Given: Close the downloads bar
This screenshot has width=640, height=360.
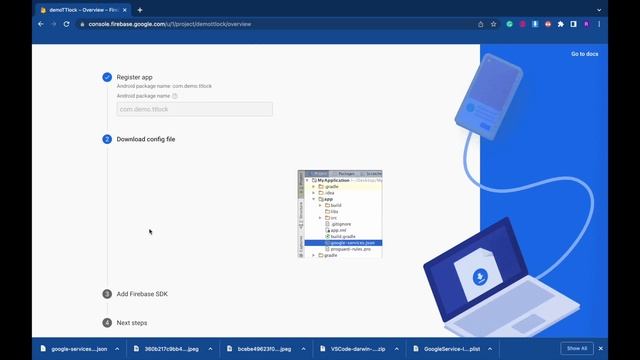Looking at the screenshot, I should pyautogui.click(x=600, y=349).
